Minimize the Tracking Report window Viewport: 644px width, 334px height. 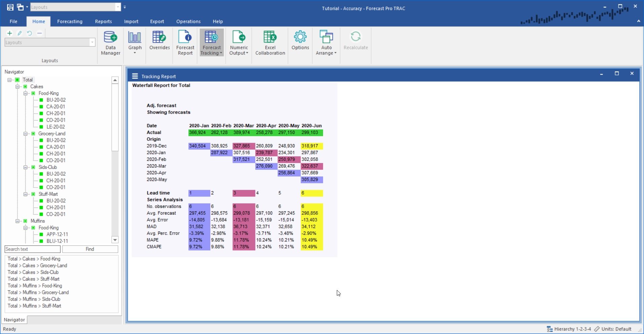(601, 74)
